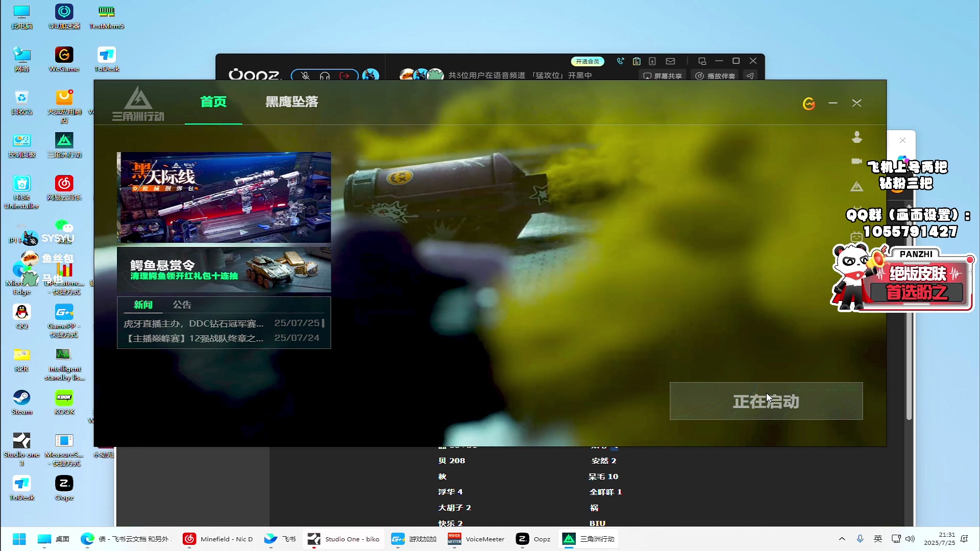The image size is (980, 551).
Task: Open the WeGame icon in launcher title bar
Action: pyautogui.click(x=809, y=104)
